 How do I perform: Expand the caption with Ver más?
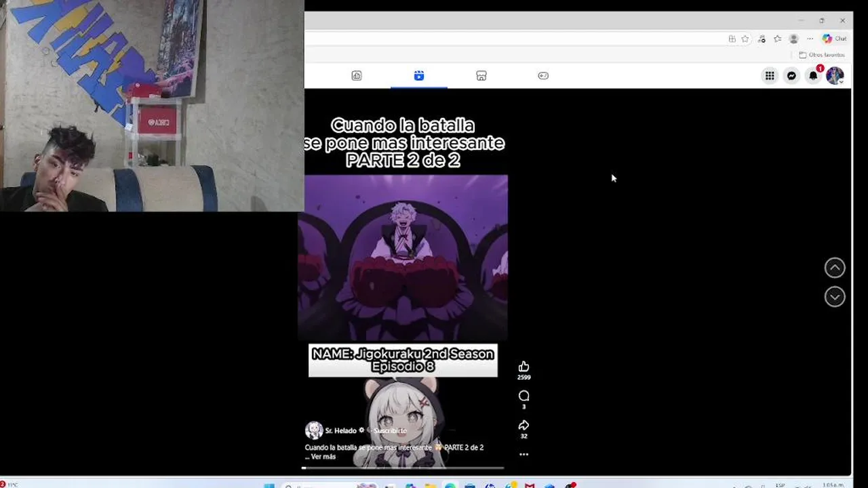coord(323,457)
